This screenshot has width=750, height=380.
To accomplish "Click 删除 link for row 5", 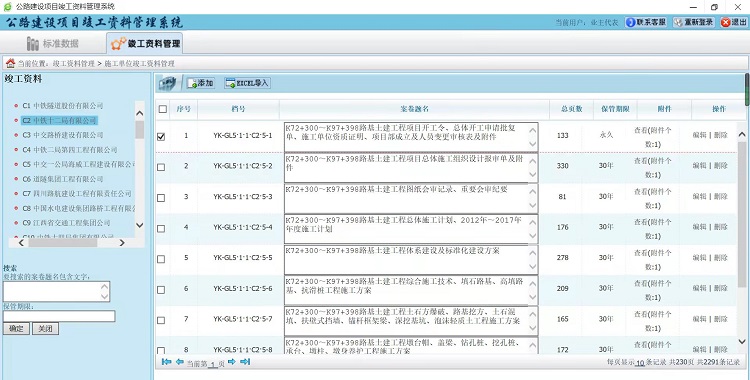I will [x=721, y=257].
